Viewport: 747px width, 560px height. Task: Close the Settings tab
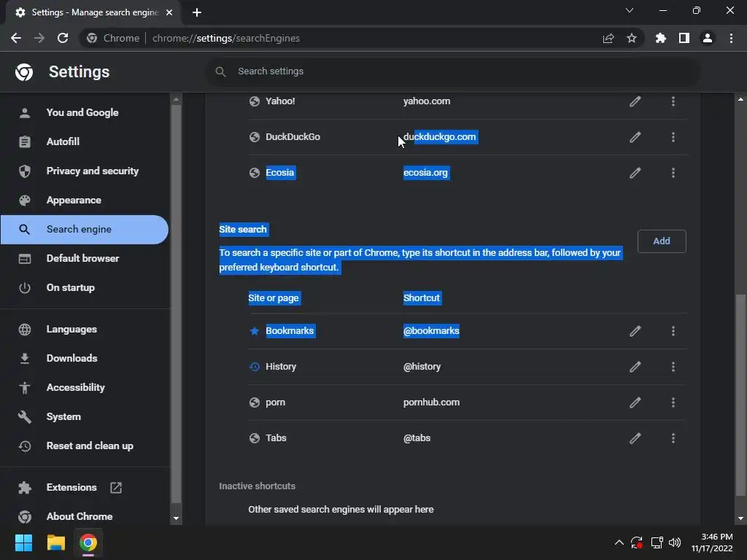tap(169, 12)
